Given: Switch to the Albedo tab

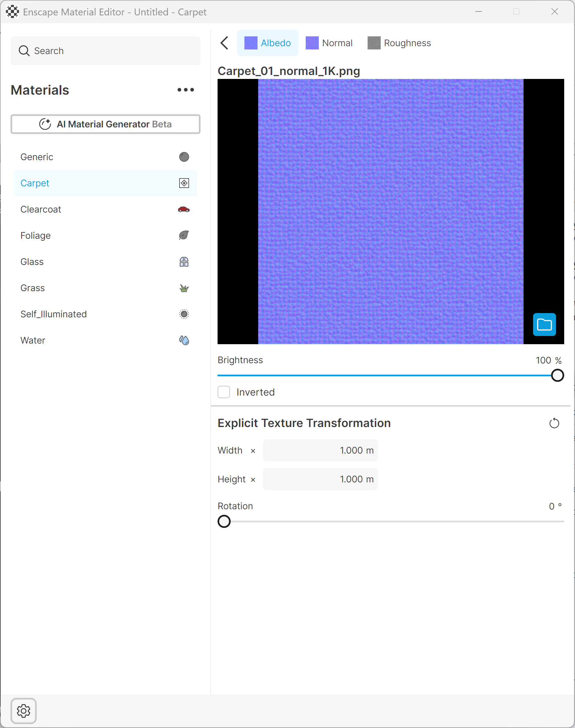Looking at the screenshot, I should click(268, 43).
